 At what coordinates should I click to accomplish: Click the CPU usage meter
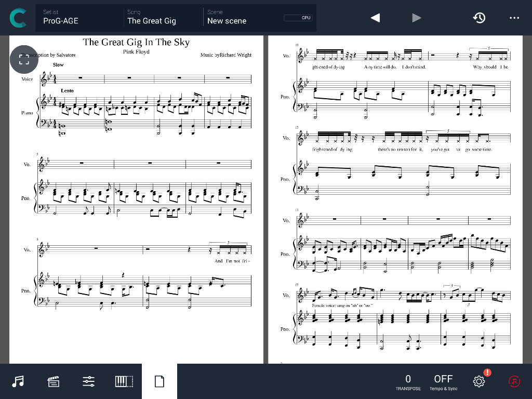298,18
